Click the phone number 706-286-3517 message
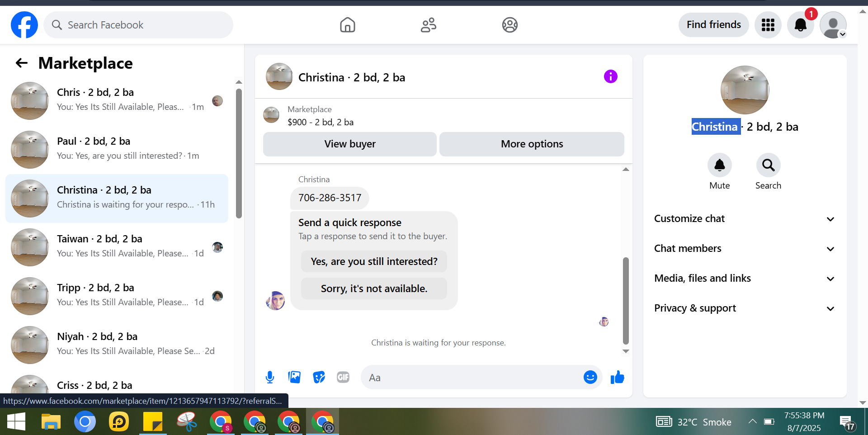This screenshot has height=435, width=868. [x=330, y=198]
